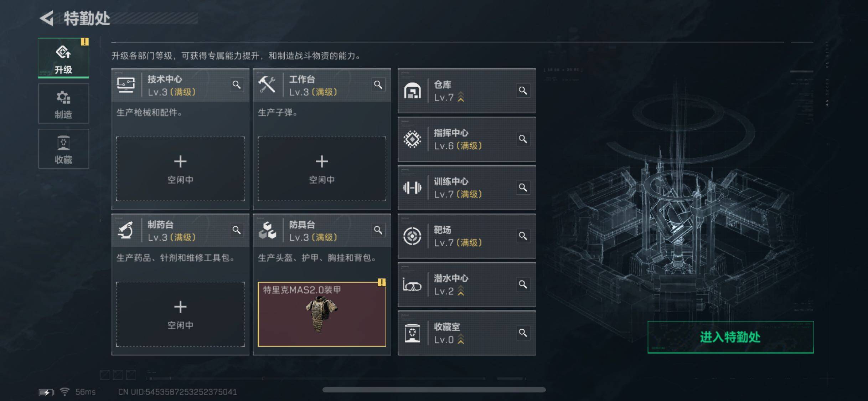View 防具台 details via magnifier
868x401 pixels.
coord(378,230)
